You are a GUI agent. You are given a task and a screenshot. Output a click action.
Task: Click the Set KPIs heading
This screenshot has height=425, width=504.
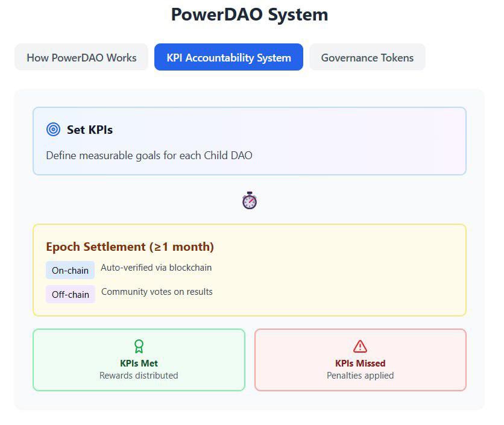coord(90,130)
